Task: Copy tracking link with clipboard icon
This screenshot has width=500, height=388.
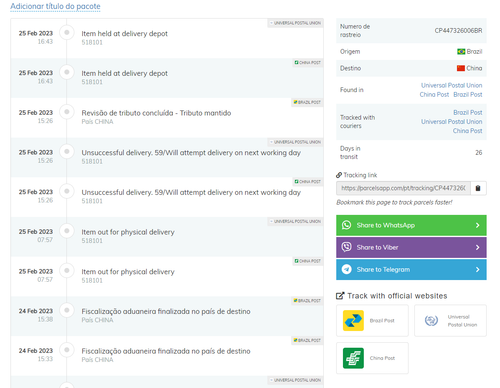Action: click(x=478, y=188)
